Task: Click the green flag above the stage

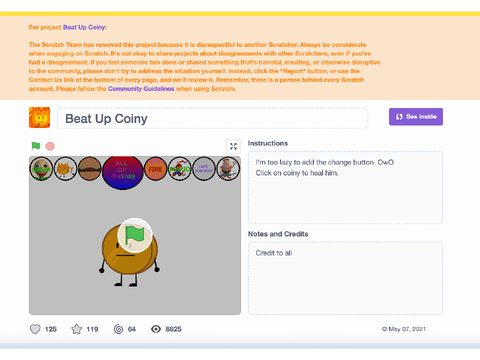Action: click(x=36, y=146)
